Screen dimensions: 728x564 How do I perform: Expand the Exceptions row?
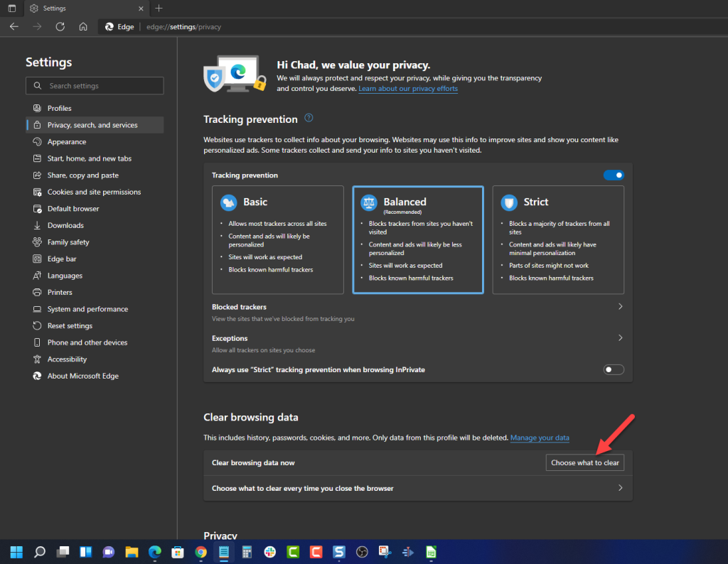[x=418, y=344]
